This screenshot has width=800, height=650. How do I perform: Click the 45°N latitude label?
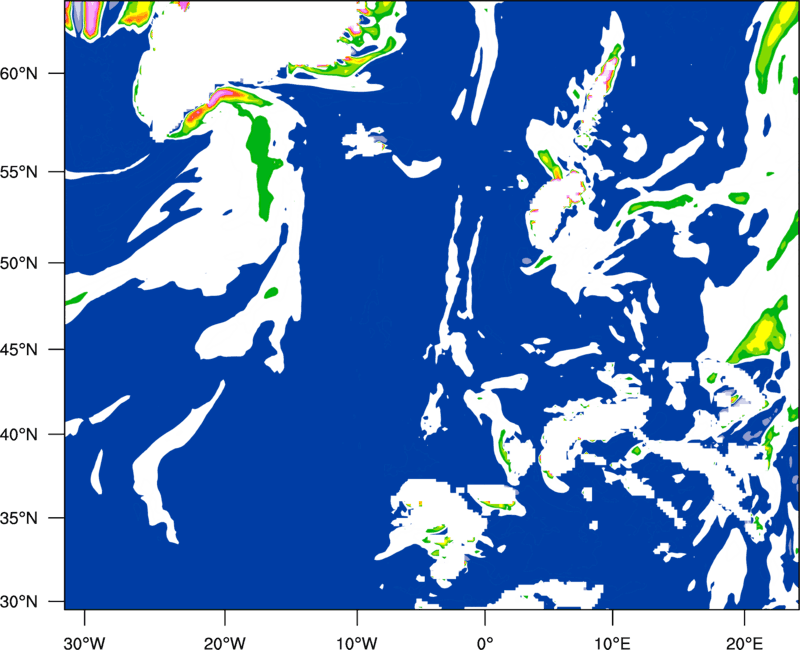pyautogui.click(x=19, y=350)
